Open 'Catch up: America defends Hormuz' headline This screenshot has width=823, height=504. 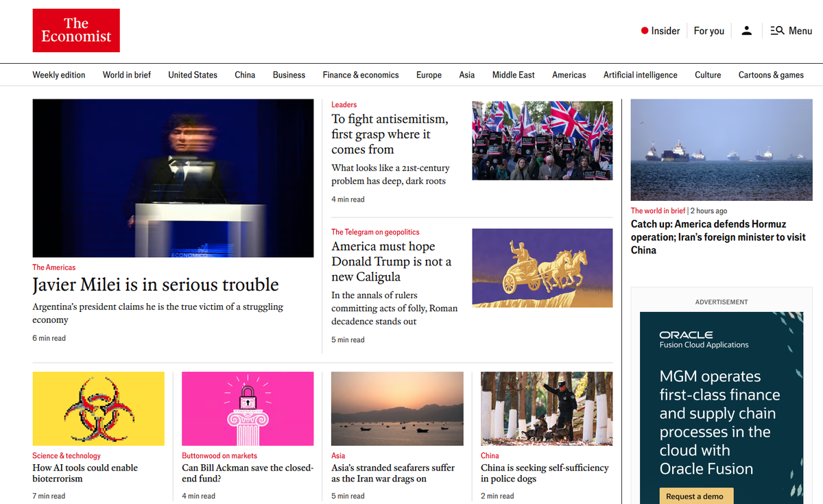(718, 237)
